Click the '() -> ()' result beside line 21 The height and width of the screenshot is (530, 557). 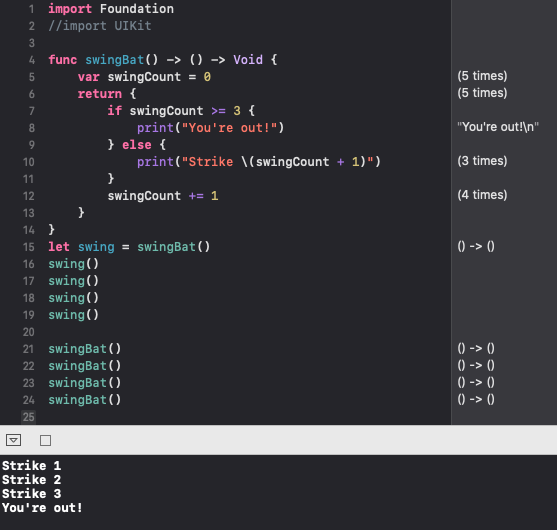pyautogui.click(x=476, y=348)
